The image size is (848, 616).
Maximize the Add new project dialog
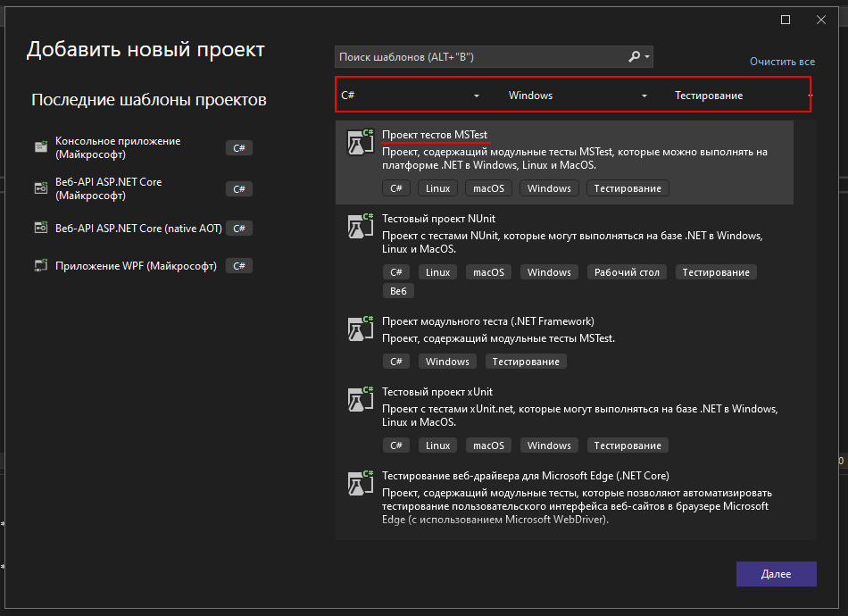[x=786, y=20]
